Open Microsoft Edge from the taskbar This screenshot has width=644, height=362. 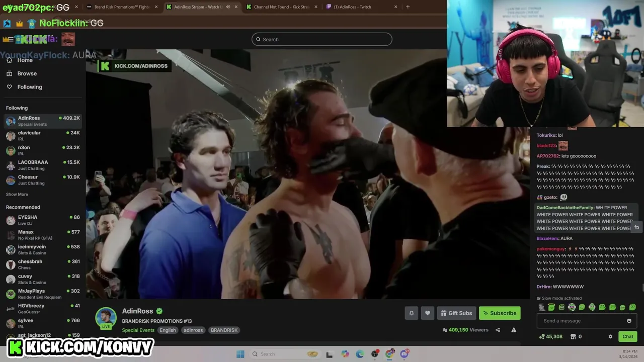click(x=360, y=354)
